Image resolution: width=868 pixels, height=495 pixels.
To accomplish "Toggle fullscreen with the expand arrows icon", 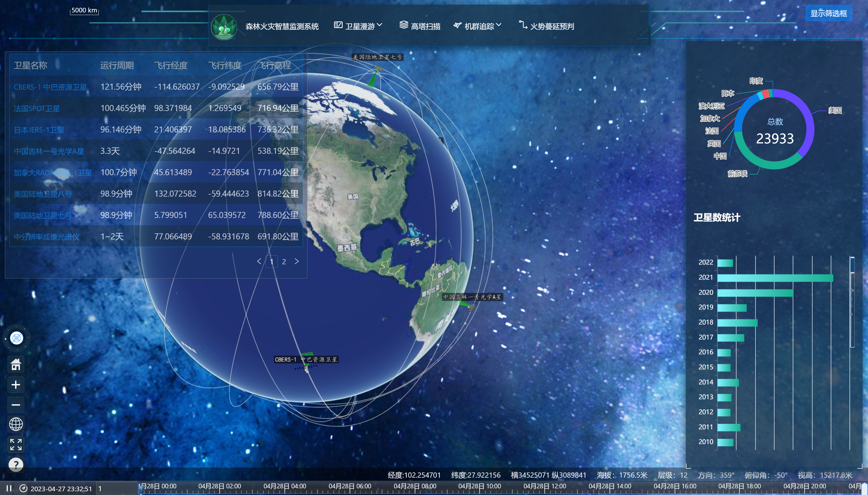I will 16,444.
